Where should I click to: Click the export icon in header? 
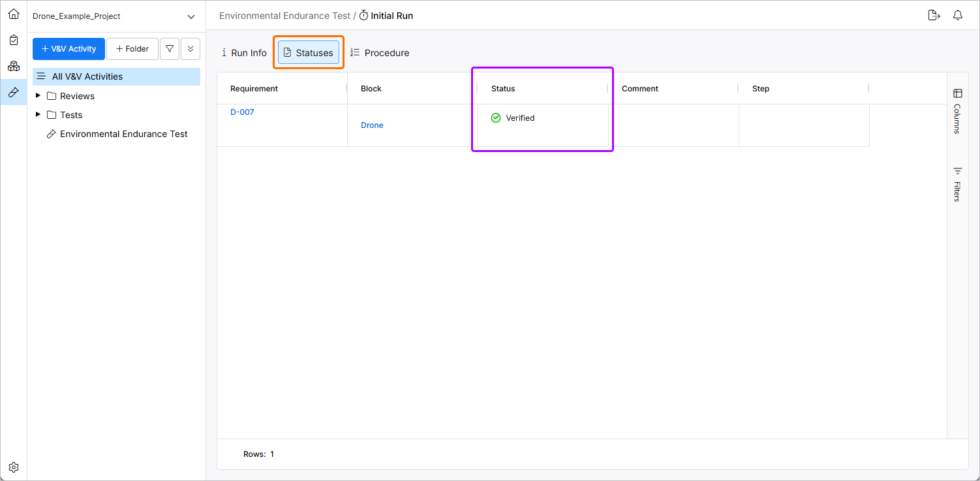point(934,16)
